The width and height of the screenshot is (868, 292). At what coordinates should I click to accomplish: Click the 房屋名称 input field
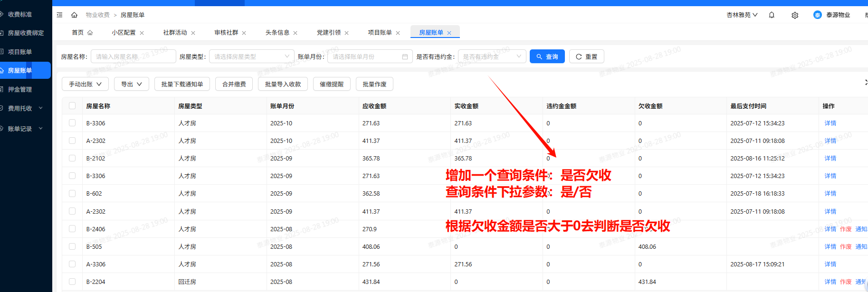(x=133, y=57)
